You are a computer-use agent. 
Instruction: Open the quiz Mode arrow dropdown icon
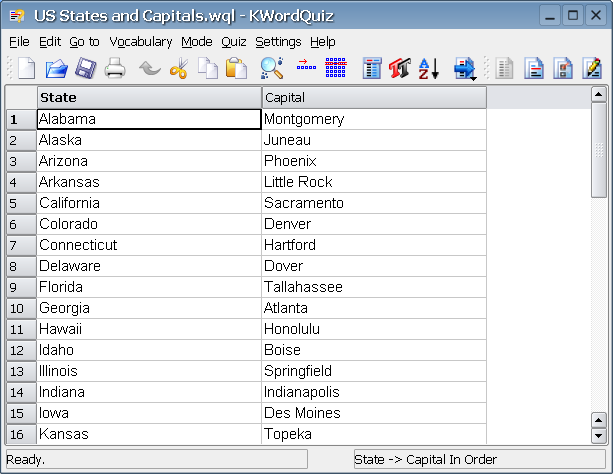coord(465,69)
